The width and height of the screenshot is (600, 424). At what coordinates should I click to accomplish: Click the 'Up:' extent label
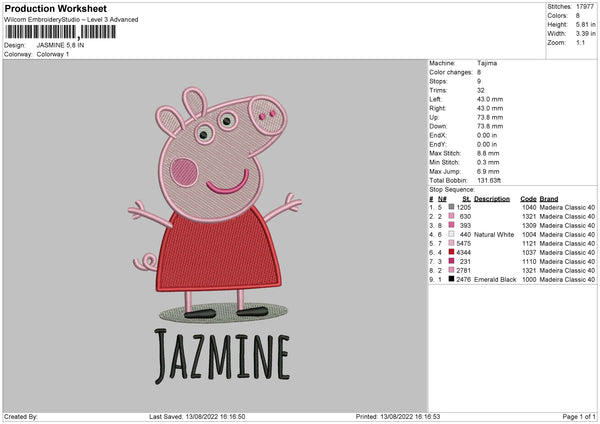(x=434, y=117)
